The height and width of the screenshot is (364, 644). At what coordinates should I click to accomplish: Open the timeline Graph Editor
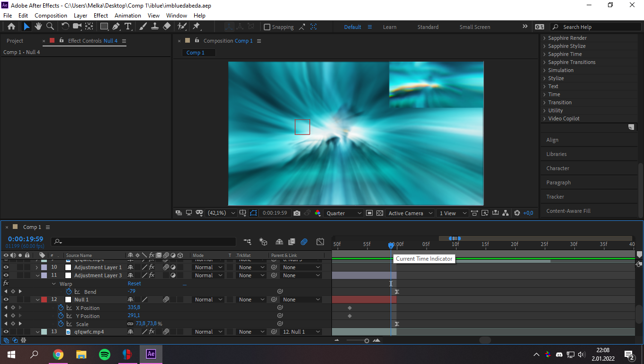(320, 242)
